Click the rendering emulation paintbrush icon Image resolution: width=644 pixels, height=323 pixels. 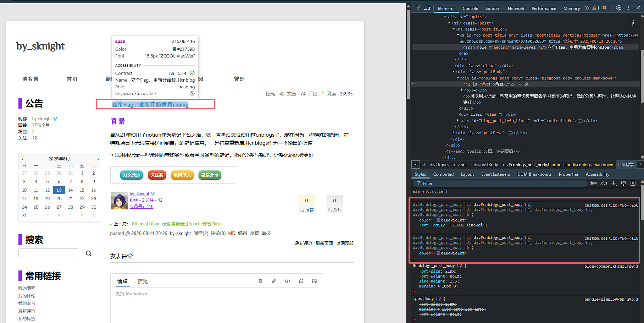click(623, 184)
